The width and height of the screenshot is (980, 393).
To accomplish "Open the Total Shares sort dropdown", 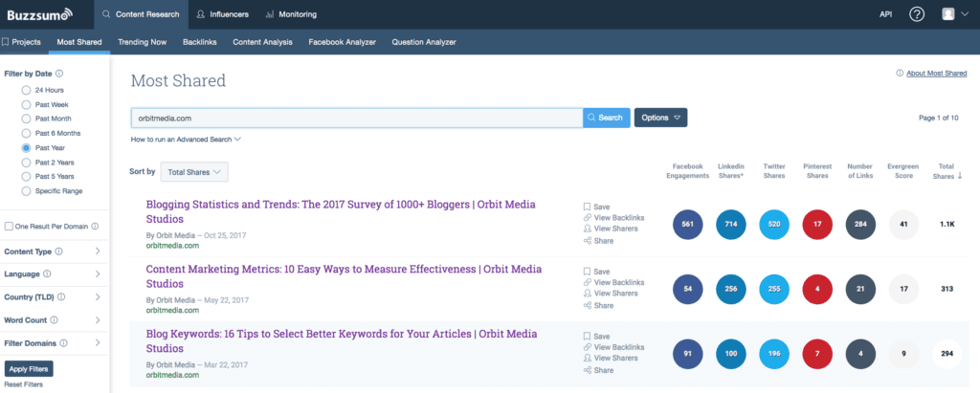I will pos(194,172).
